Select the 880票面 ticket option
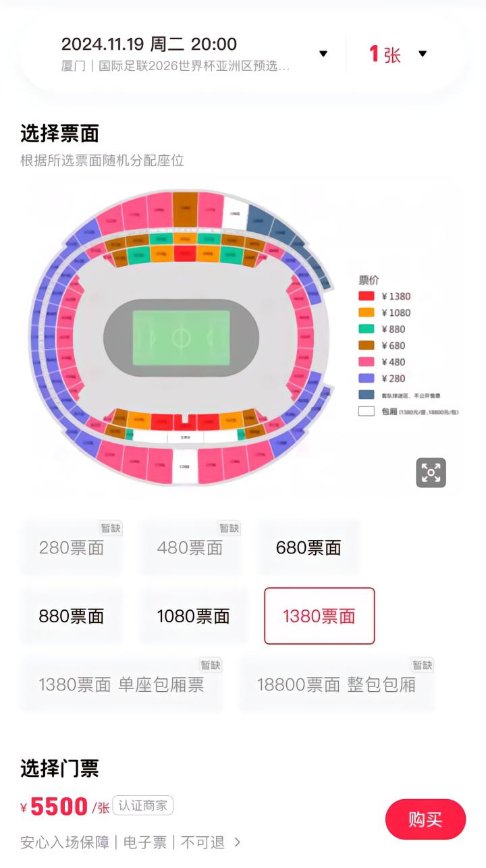 coord(72,616)
